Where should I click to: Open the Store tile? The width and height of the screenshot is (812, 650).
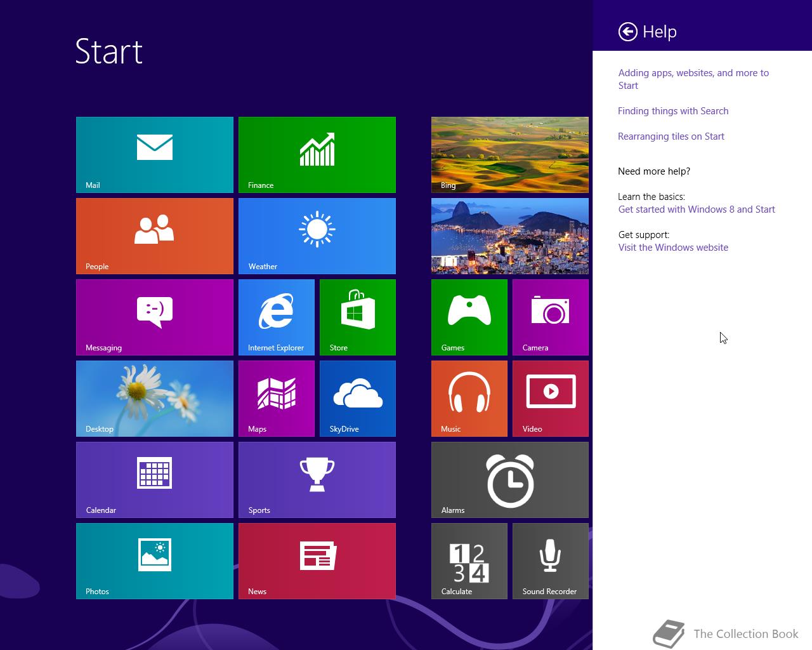pos(358,317)
